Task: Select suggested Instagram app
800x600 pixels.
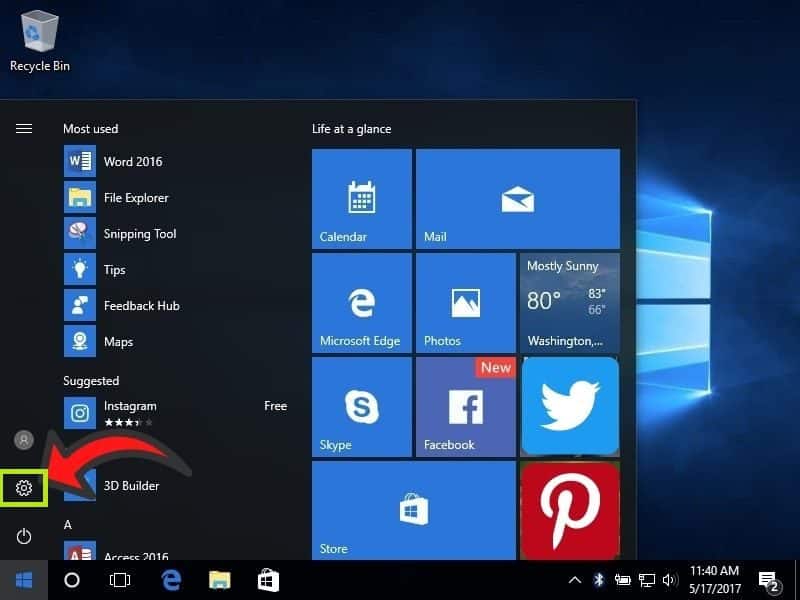Action: pyautogui.click(x=176, y=413)
